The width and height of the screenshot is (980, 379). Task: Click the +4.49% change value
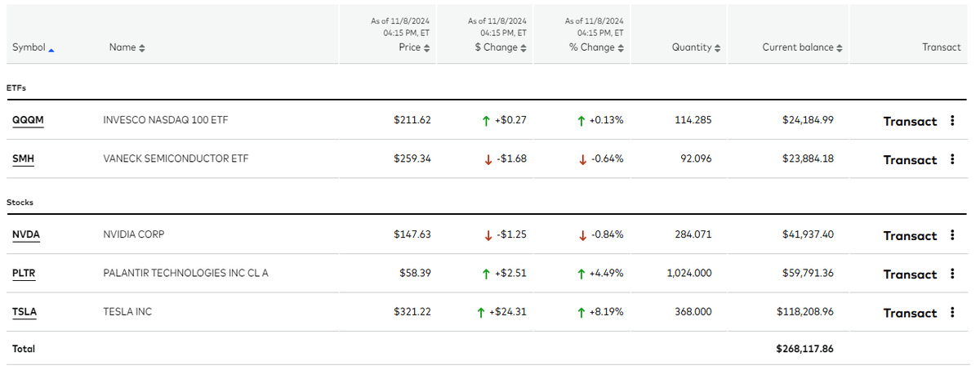tap(606, 273)
